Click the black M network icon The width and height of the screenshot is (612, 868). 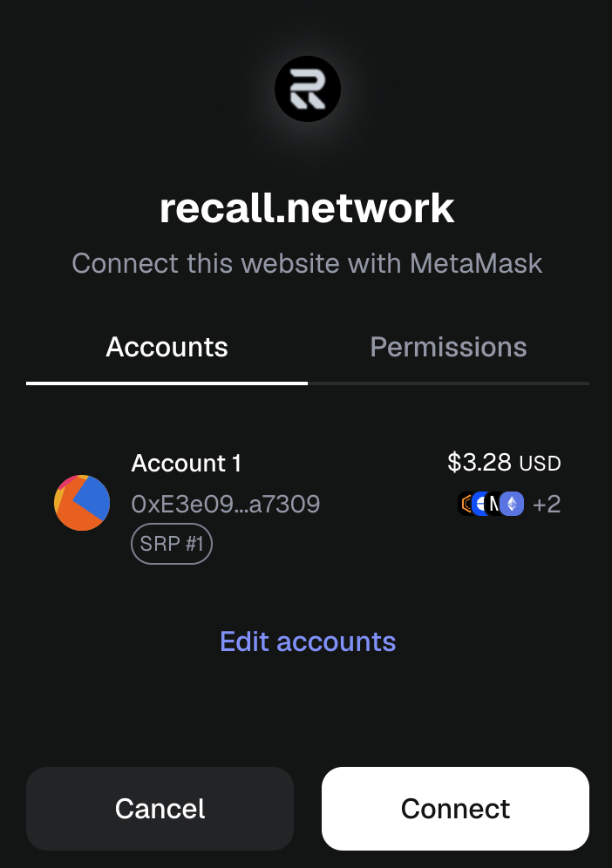coord(494,504)
